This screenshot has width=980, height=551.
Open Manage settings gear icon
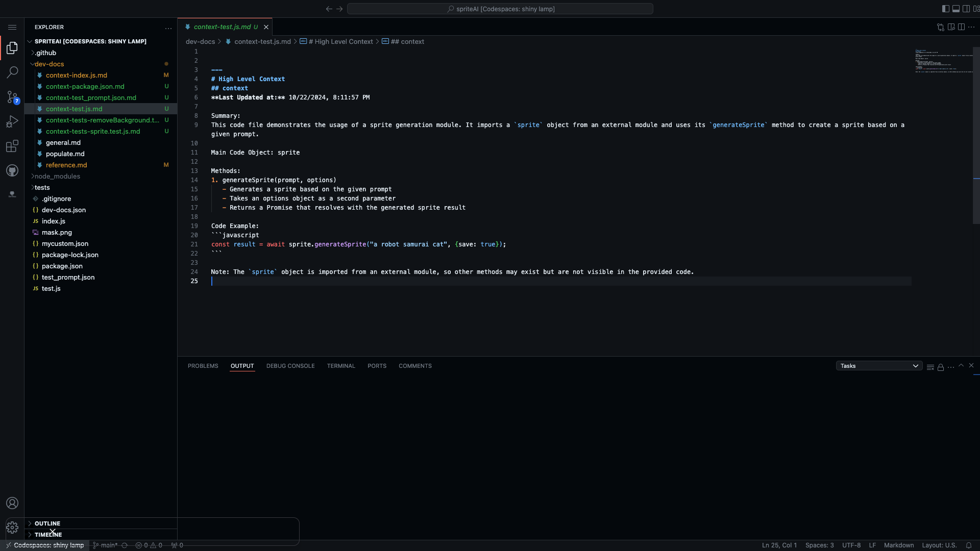[12, 528]
